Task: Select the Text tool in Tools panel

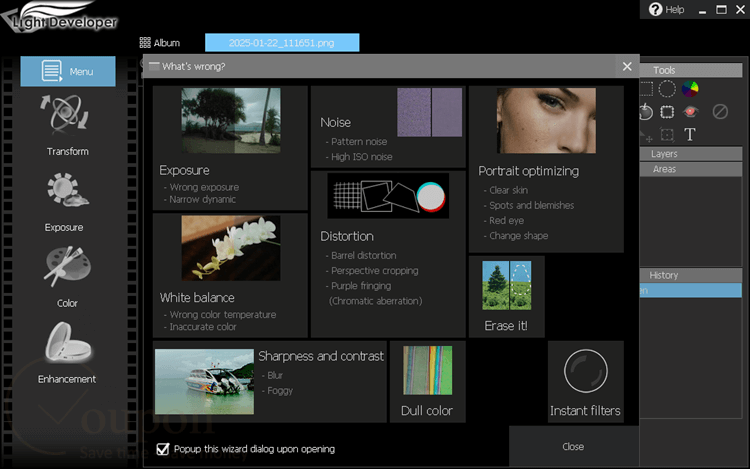Action: 689,134
